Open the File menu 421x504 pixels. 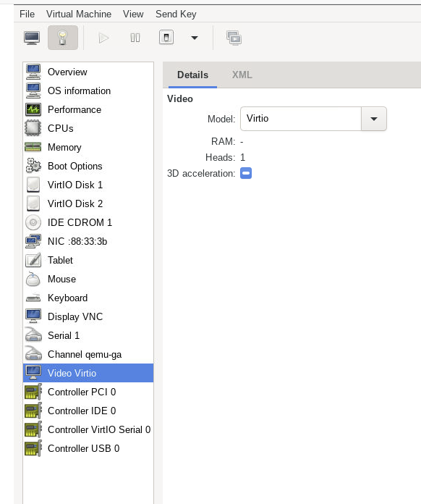click(x=27, y=14)
